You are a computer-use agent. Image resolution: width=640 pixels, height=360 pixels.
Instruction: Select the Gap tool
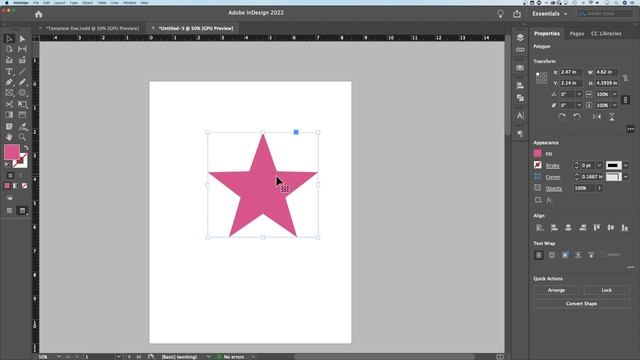(22, 49)
